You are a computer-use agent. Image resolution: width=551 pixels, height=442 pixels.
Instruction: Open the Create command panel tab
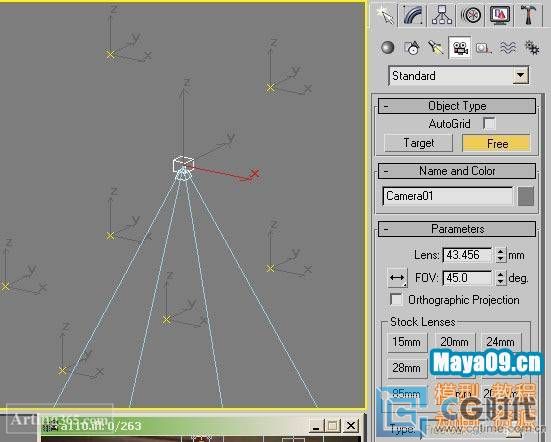coord(385,15)
